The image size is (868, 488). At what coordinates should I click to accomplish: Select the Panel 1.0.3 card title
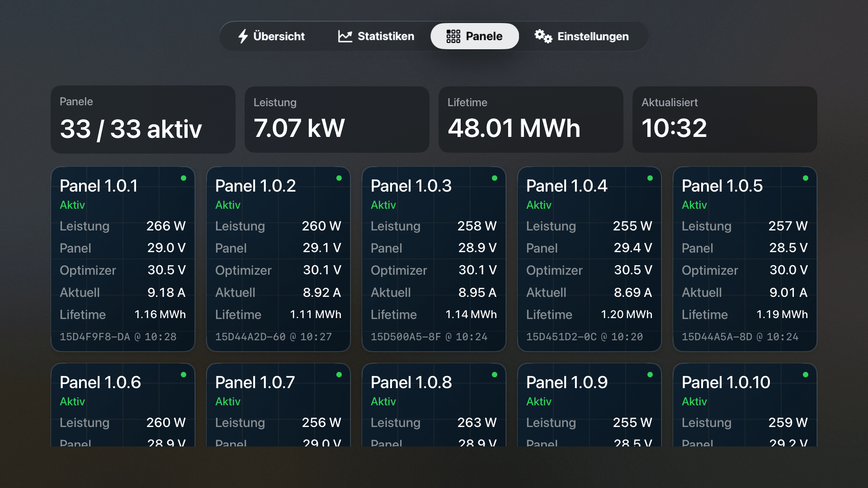tap(411, 186)
